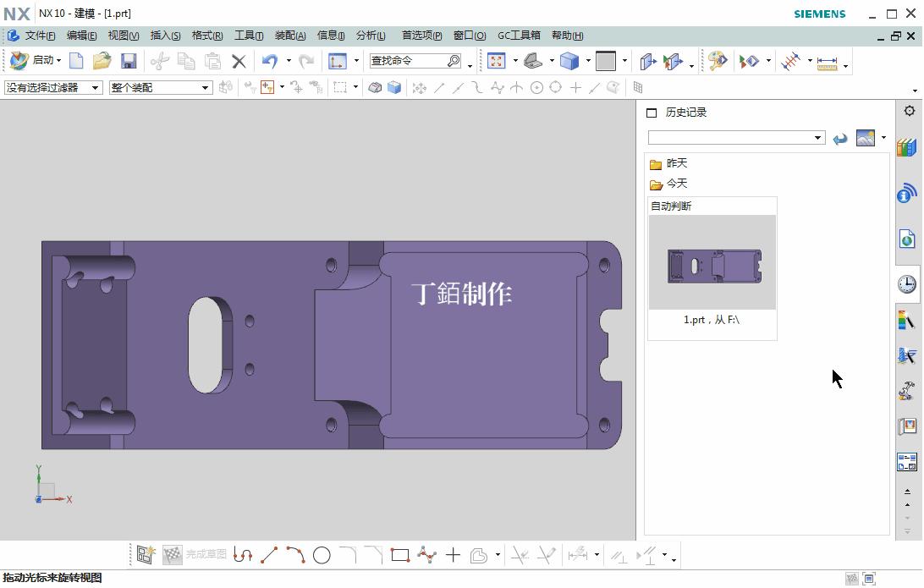
Task: Open the Save command in the toolbar
Action: pos(129,61)
